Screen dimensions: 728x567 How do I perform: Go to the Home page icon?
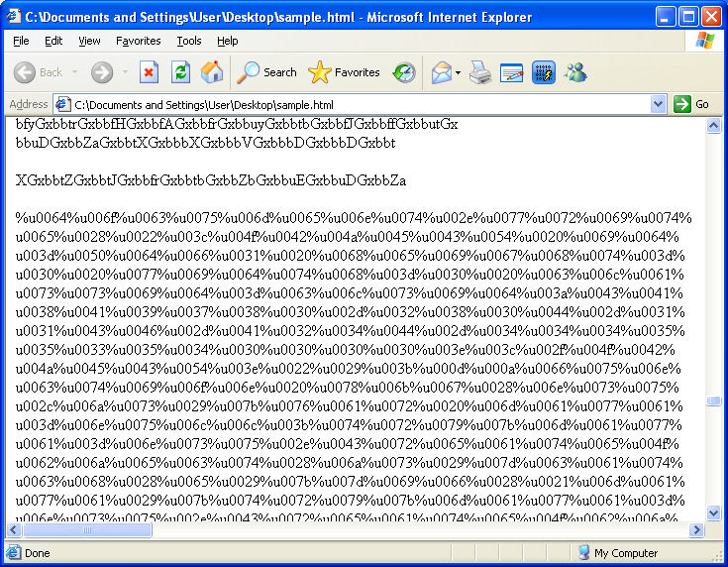tap(212, 72)
